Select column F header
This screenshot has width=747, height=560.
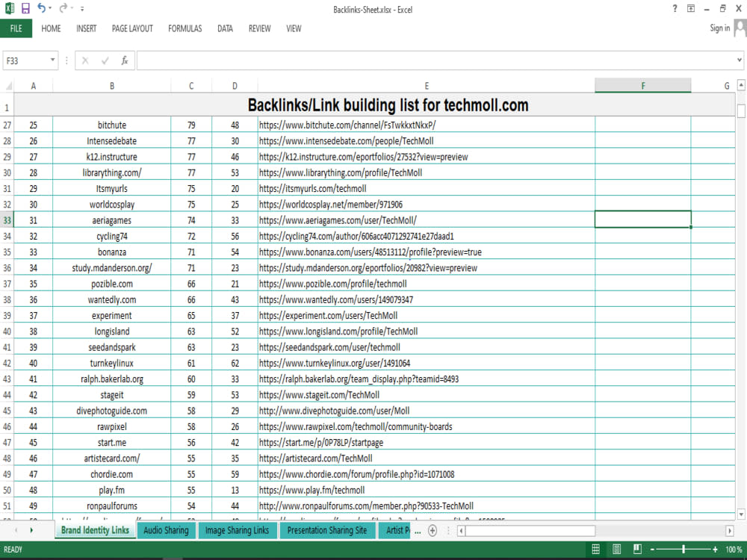(642, 86)
